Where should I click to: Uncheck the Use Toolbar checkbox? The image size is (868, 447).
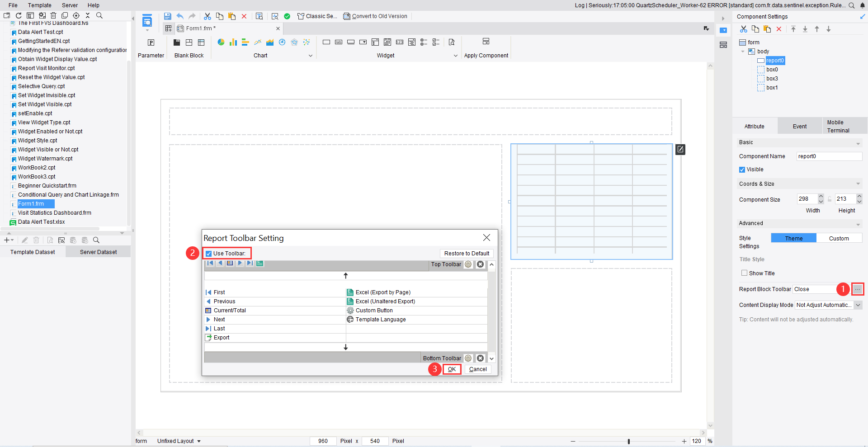[x=208, y=254]
